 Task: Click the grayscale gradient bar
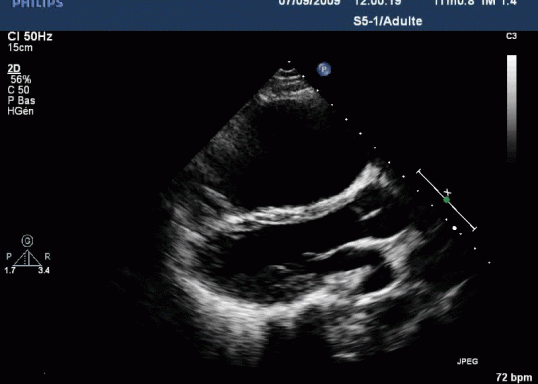click(x=512, y=108)
